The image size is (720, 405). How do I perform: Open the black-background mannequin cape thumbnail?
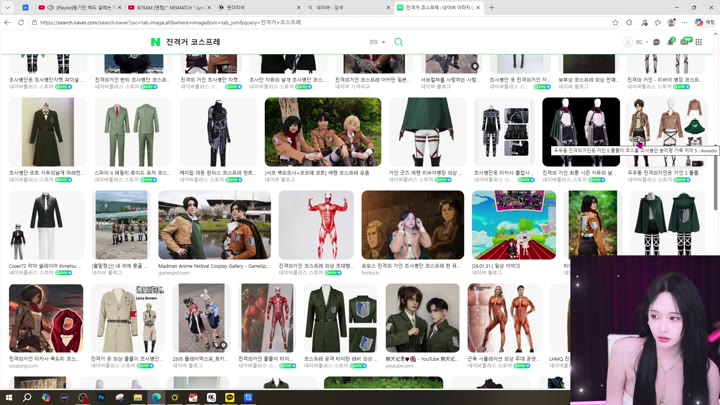[x=581, y=132]
